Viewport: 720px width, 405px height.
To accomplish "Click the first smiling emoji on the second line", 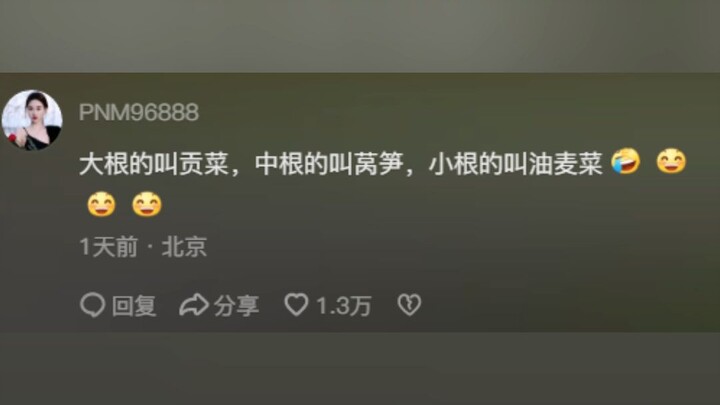I will tap(101, 204).
